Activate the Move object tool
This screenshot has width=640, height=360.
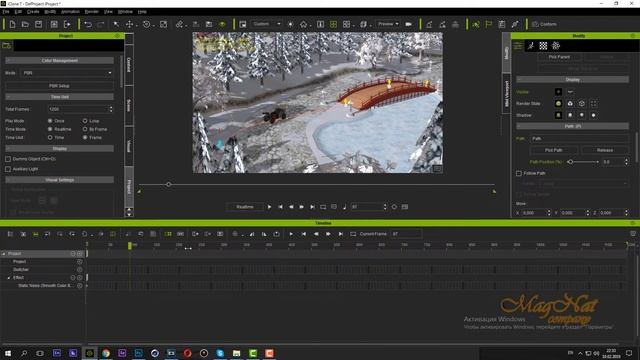129,24
